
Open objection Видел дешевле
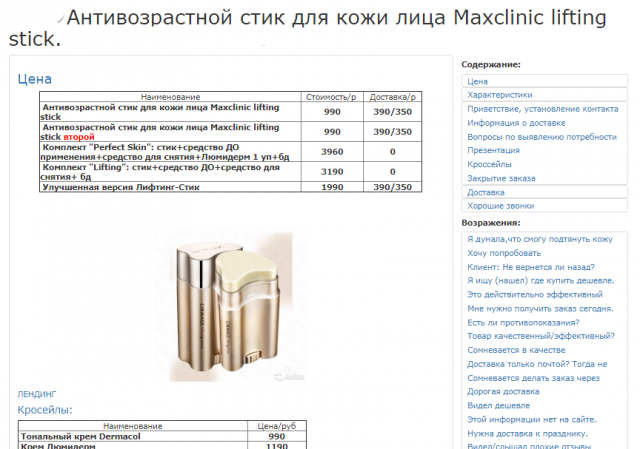pos(498,405)
